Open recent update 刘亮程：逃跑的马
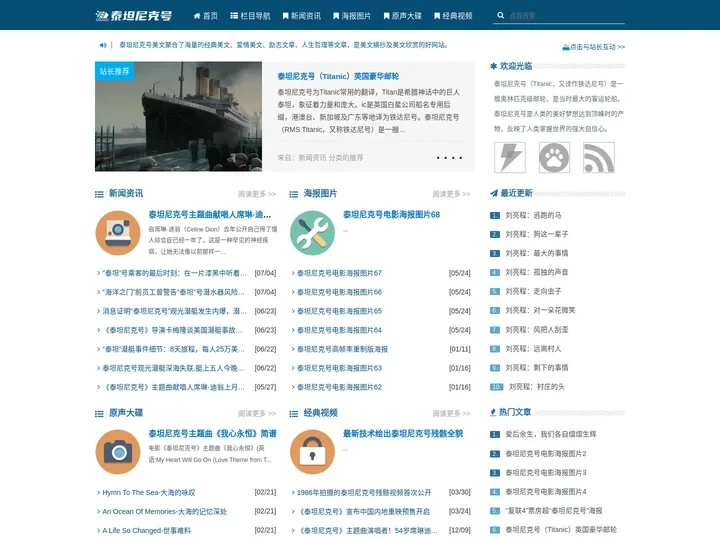720x540 pixels. tap(533, 215)
